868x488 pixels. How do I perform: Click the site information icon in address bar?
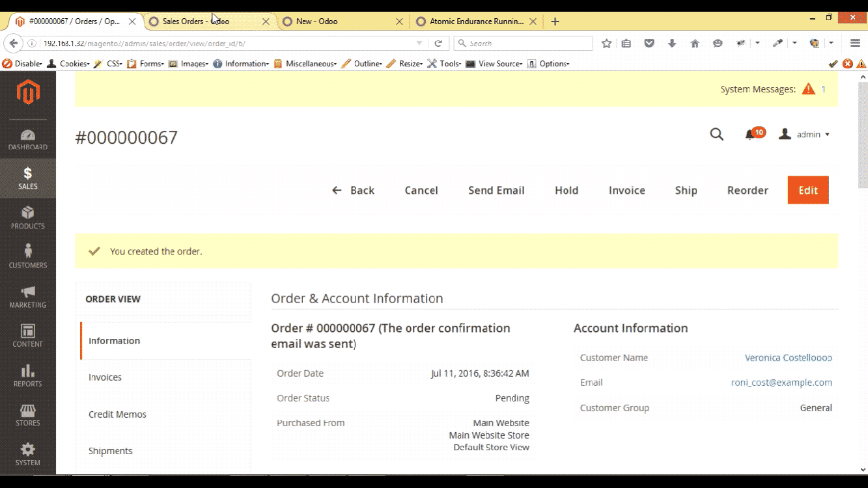[33, 44]
